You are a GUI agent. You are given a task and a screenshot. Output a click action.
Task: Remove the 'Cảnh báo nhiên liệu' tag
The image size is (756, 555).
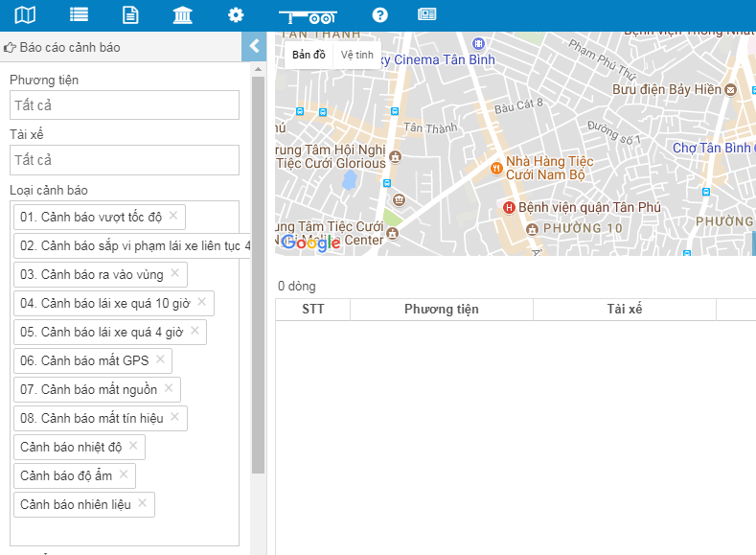click(143, 503)
